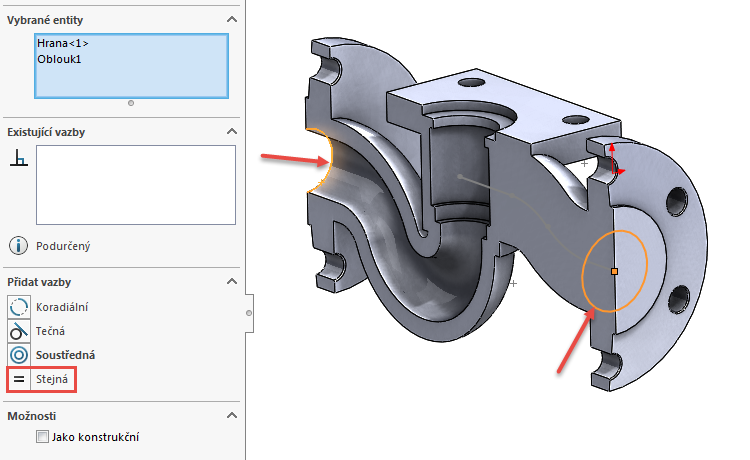Viewport: 750px width, 460px height.
Task: Click the orange circle center point
Action: 615,272
